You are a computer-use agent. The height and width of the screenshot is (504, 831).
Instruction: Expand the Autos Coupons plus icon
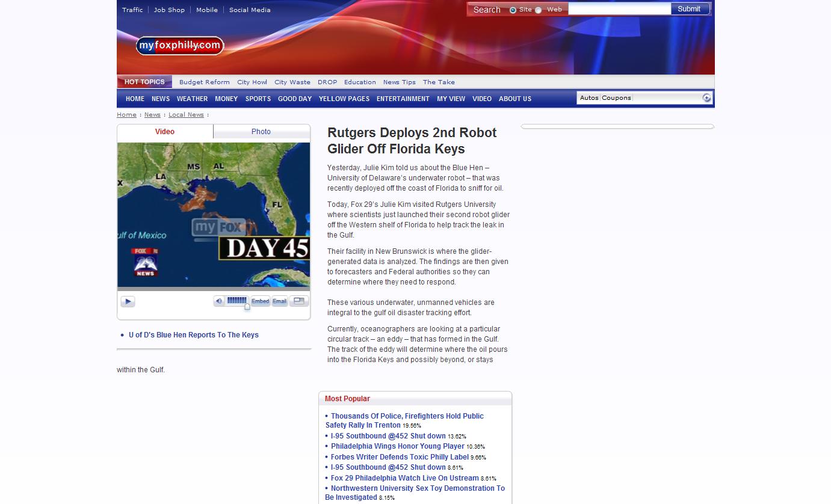click(x=706, y=98)
